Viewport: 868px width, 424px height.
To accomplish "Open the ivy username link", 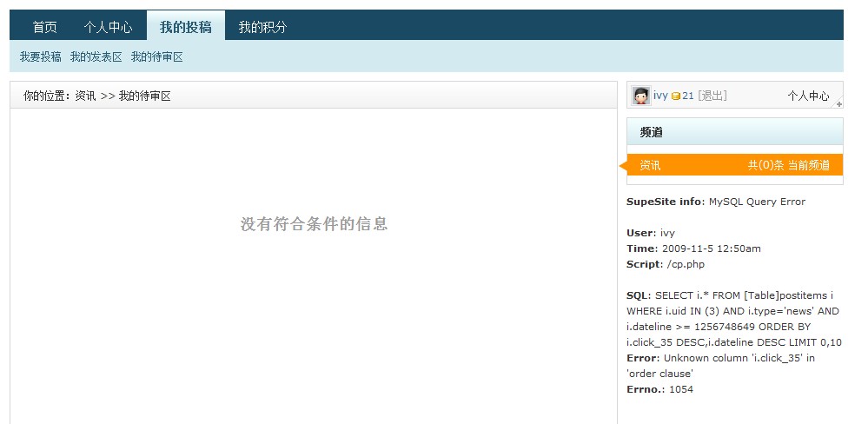I will [x=660, y=96].
